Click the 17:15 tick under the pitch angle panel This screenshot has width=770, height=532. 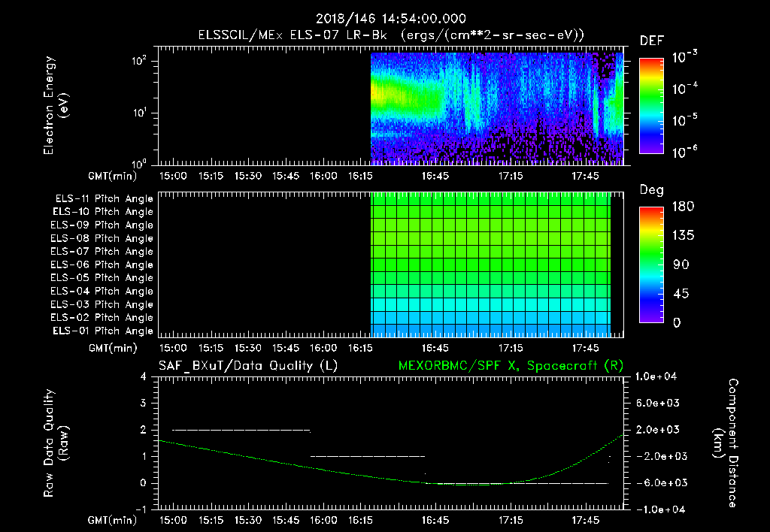tap(511, 349)
